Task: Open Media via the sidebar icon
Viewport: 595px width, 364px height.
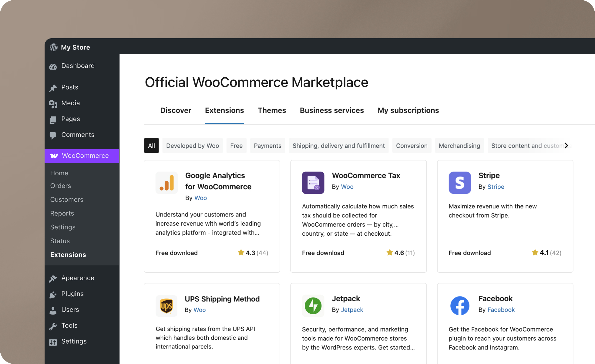Action: point(53,103)
